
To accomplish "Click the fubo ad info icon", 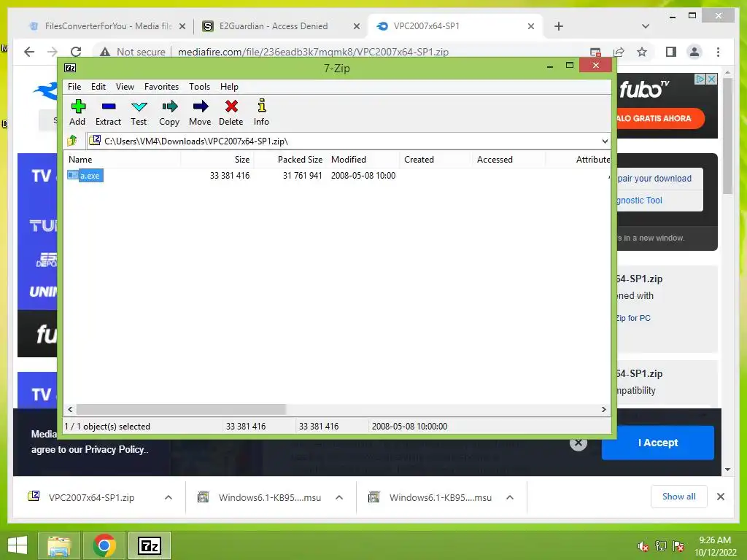I will 700,79.
